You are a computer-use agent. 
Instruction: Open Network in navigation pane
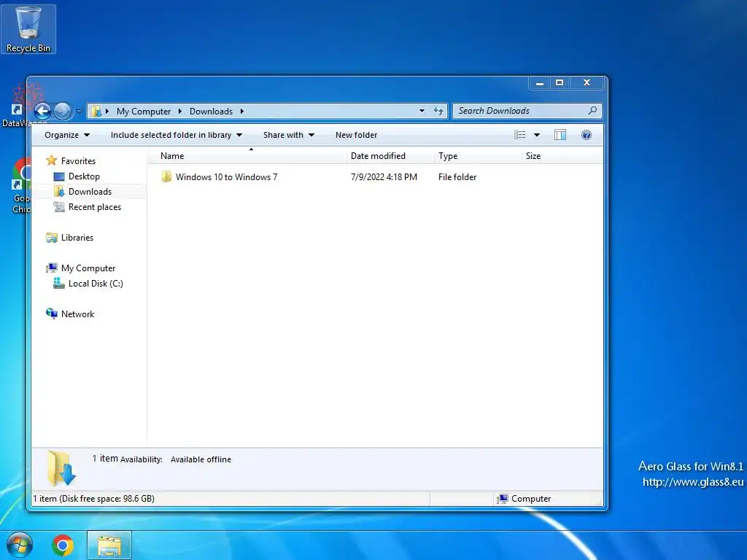pos(77,314)
